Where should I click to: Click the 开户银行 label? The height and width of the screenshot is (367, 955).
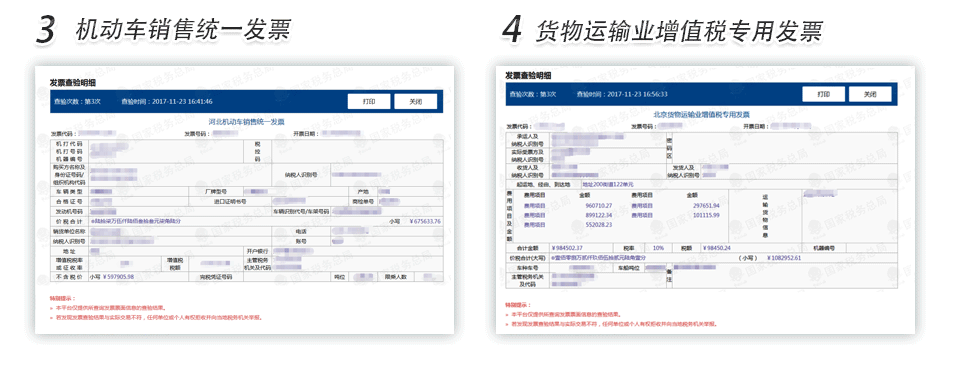[x=257, y=251]
